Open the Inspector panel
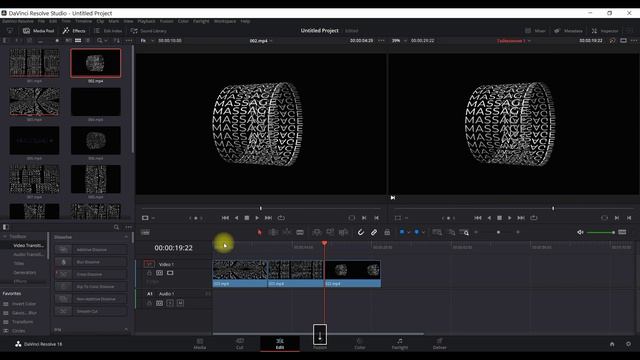Image resolution: width=640 pixels, height=360 pixels. pos(605,31)
